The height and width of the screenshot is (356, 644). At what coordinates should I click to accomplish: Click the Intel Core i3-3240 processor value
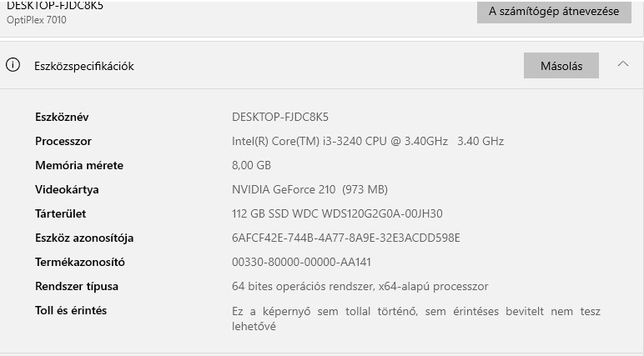coord(367,141)
